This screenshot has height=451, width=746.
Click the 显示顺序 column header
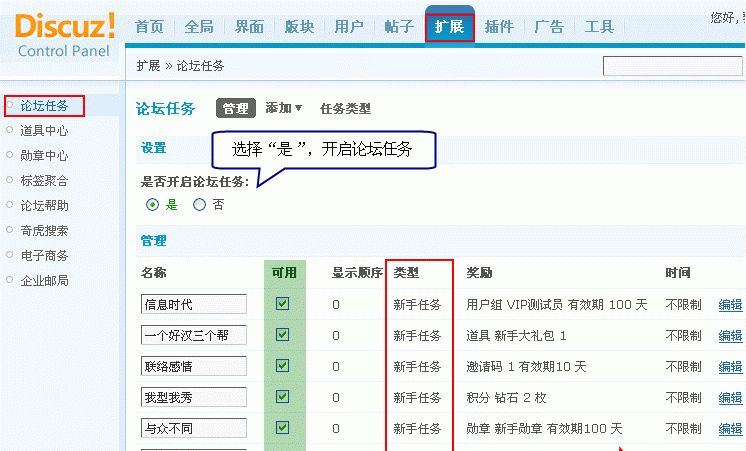[357, 273]
